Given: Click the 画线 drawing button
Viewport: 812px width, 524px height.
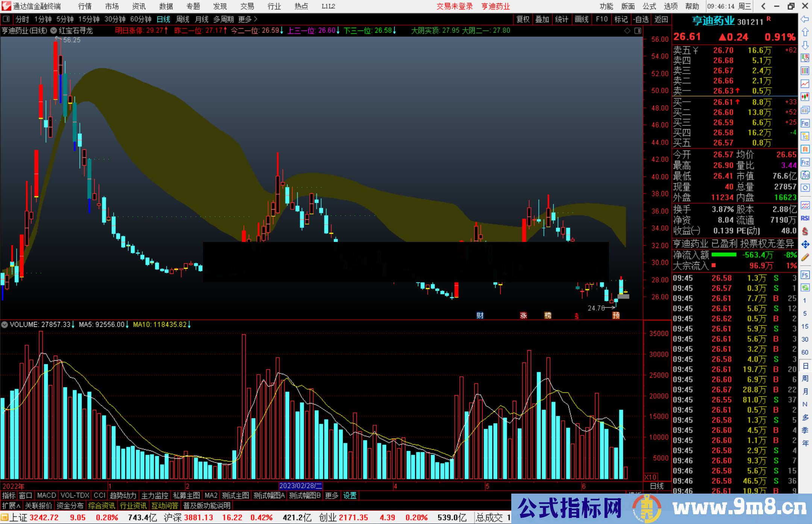Looking at the screenshot, I should pos(582,19).
